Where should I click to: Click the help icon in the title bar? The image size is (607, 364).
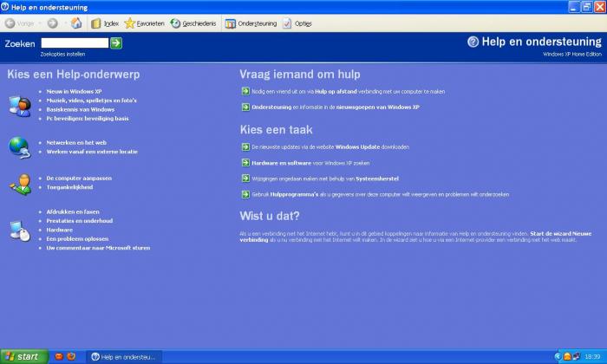(x=4, y=7)
